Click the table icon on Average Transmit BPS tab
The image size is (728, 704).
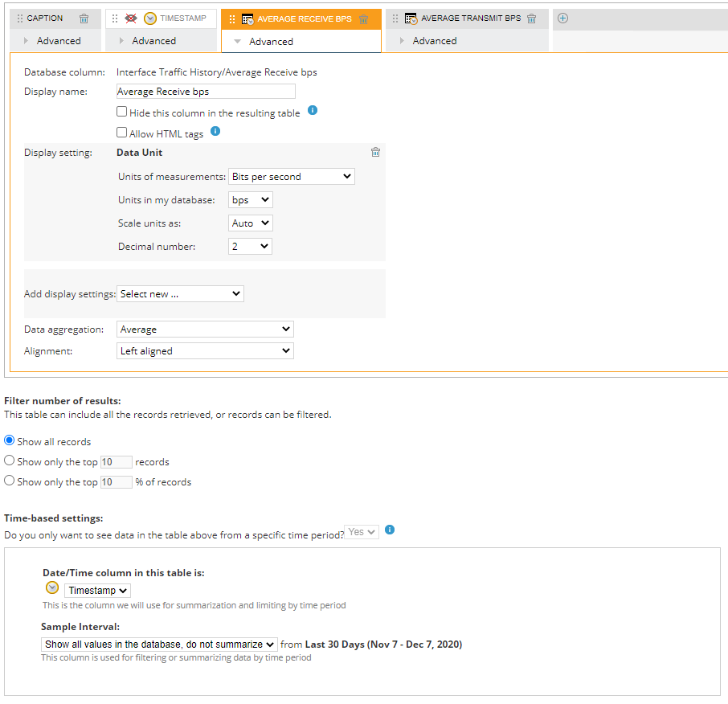pos(411,18)
